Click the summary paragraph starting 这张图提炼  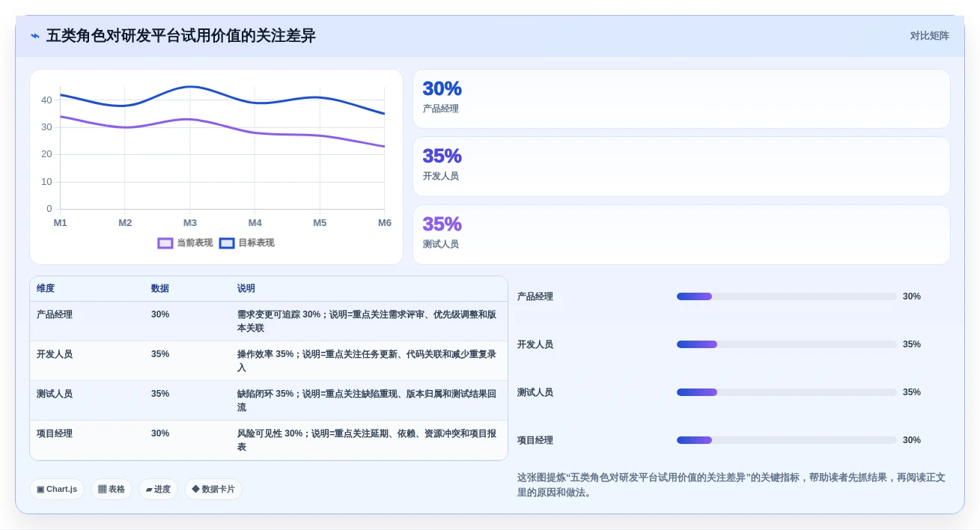point(731,485)
